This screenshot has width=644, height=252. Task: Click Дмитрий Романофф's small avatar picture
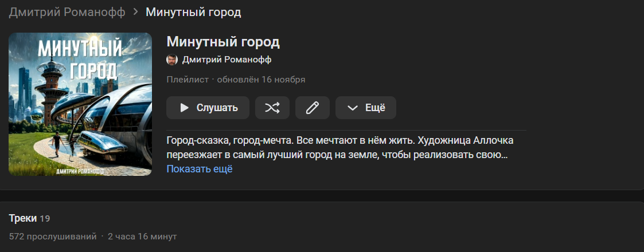(172, 60)
